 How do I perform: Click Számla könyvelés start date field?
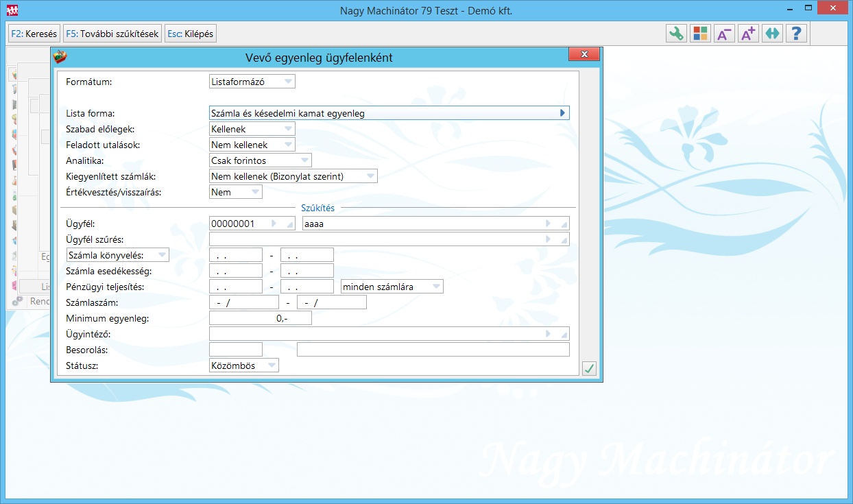coord(236,255)
